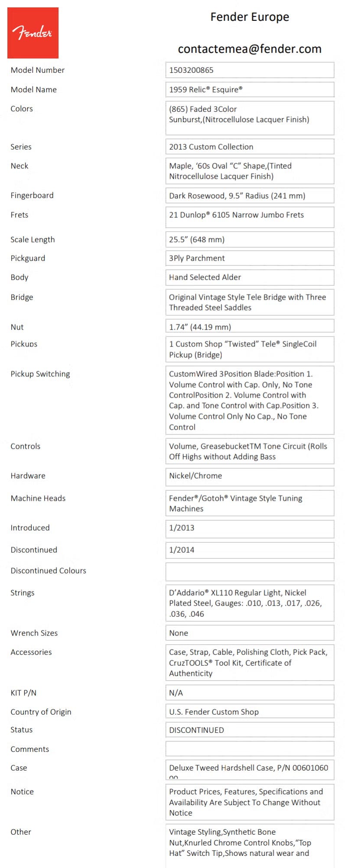Select the Wrench Sizes field showing None
The image size is (345, 868).
point(250,633)
